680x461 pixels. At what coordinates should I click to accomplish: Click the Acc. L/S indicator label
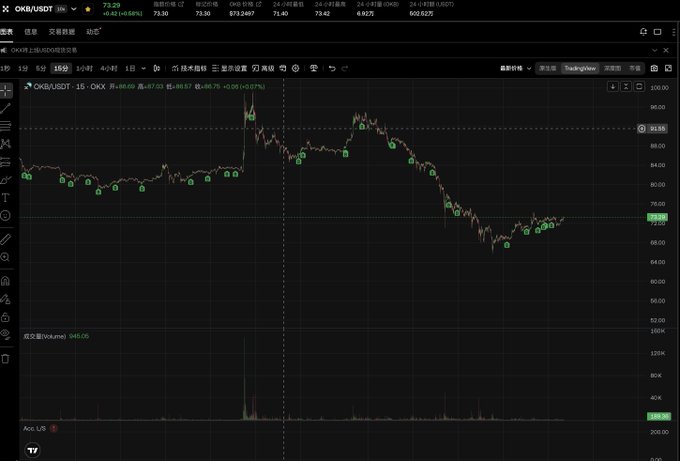click(x=34, y=428)
